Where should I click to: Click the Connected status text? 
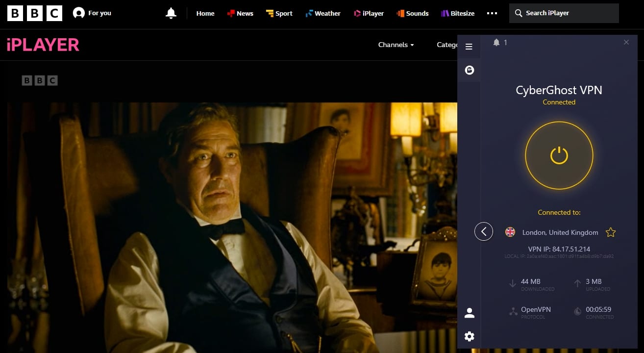pyautogui.click(x=559, y=102)
